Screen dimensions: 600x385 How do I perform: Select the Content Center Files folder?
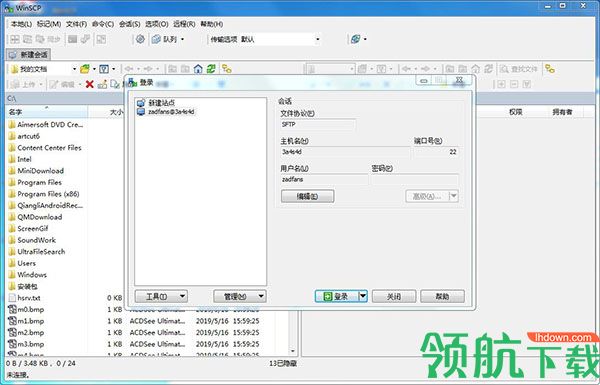[x=45, y=148]
